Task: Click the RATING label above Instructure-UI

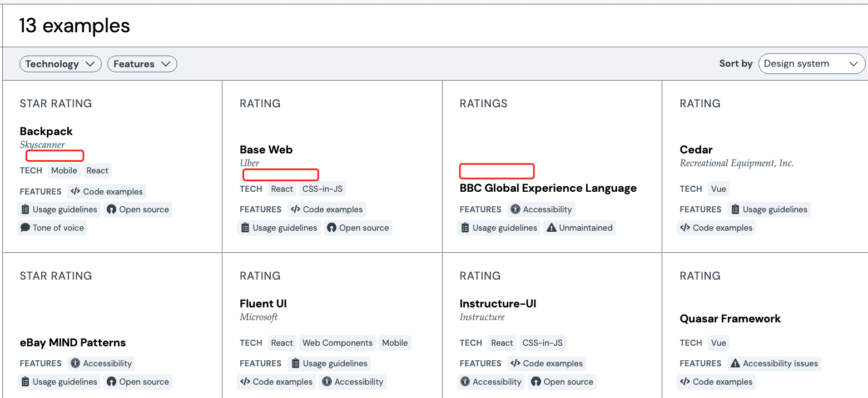Action: (480, 276)
